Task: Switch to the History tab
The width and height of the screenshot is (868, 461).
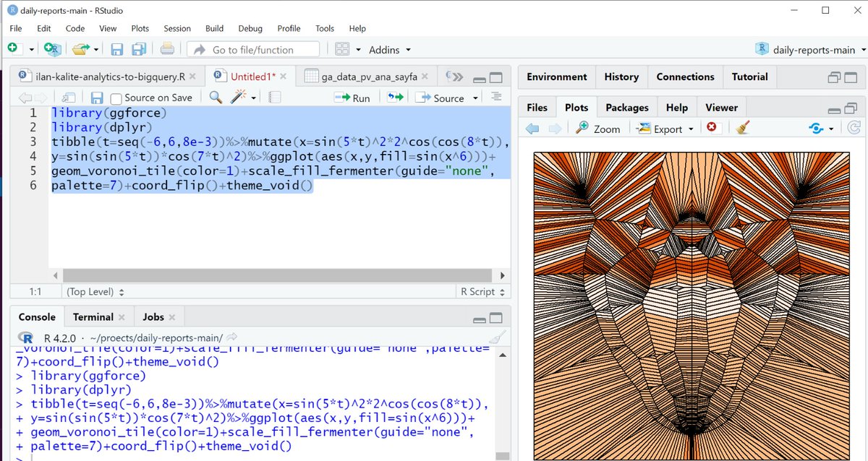Action: tap(621, 77)
